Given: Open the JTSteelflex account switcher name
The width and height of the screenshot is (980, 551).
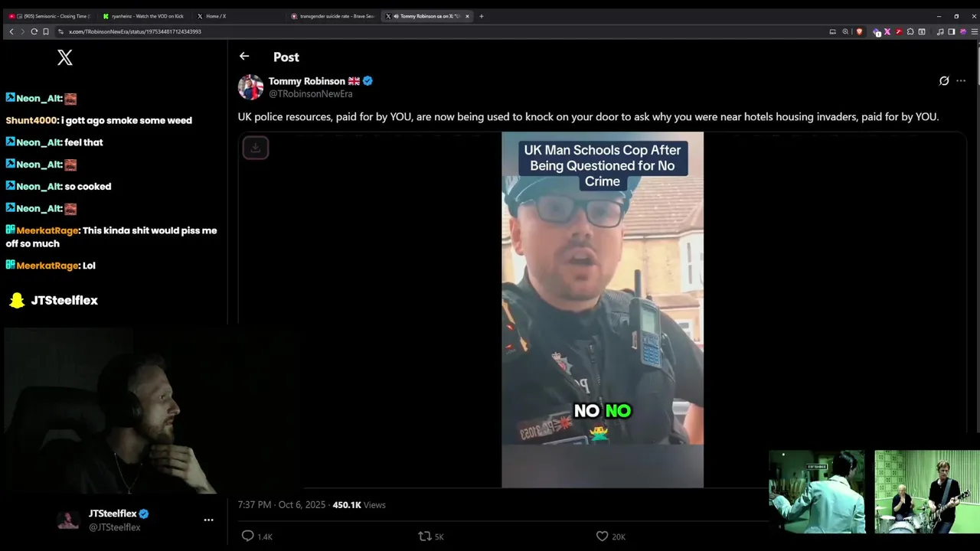Looking at the screenshot, I should [x=113, y=514].
